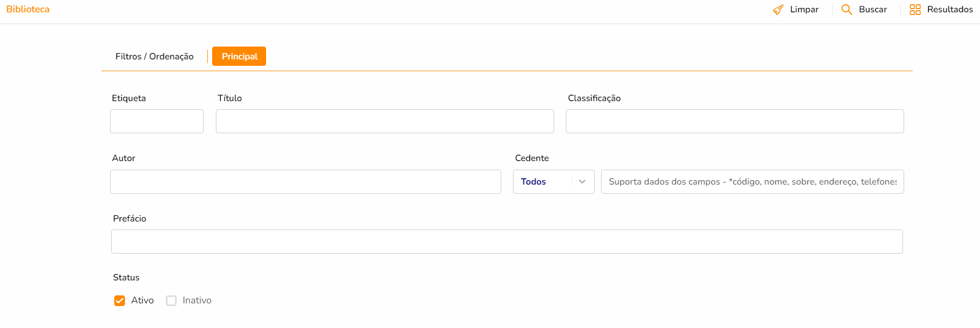
Task: Uncheck the Ativo status checkbox
Action: [120, 301]
